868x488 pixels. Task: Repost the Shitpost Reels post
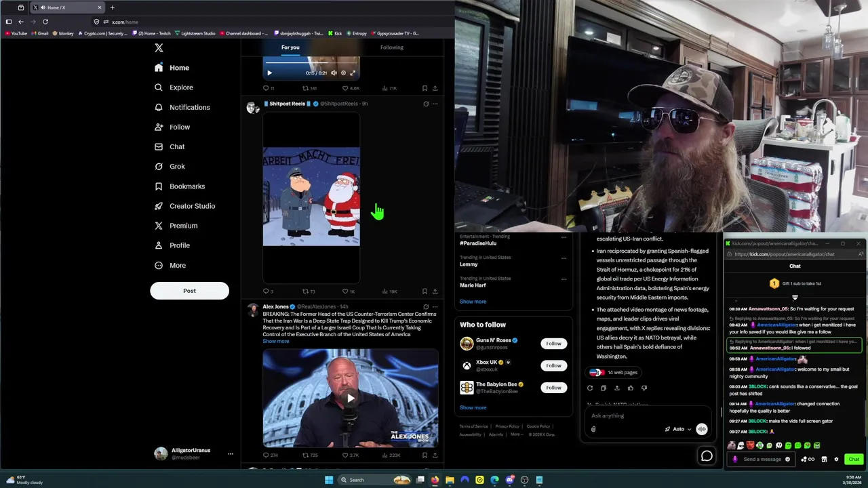click(x=309, y=291)
